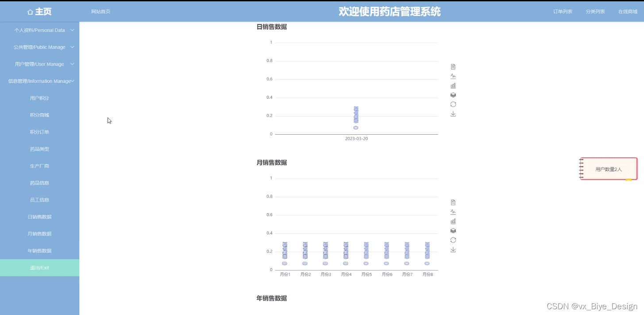
Task: Click the 主页 header label
Action: [x=43, y=12]
